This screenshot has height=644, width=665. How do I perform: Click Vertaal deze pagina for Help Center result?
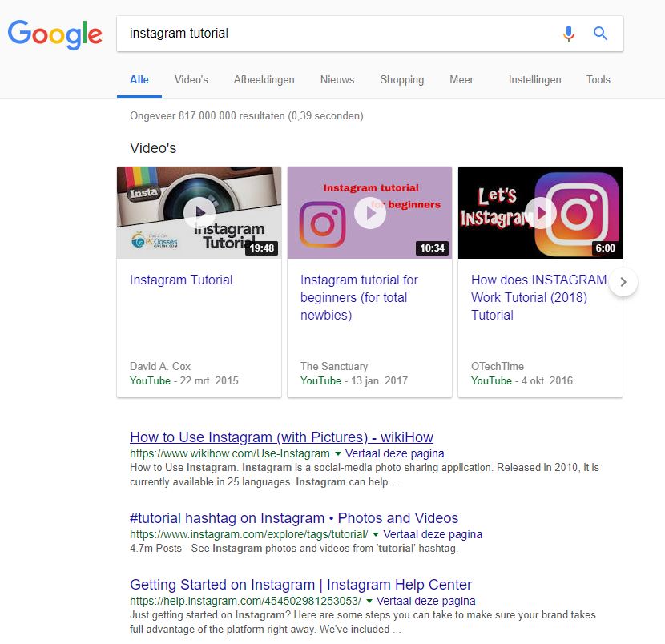[x=425, y=602]
